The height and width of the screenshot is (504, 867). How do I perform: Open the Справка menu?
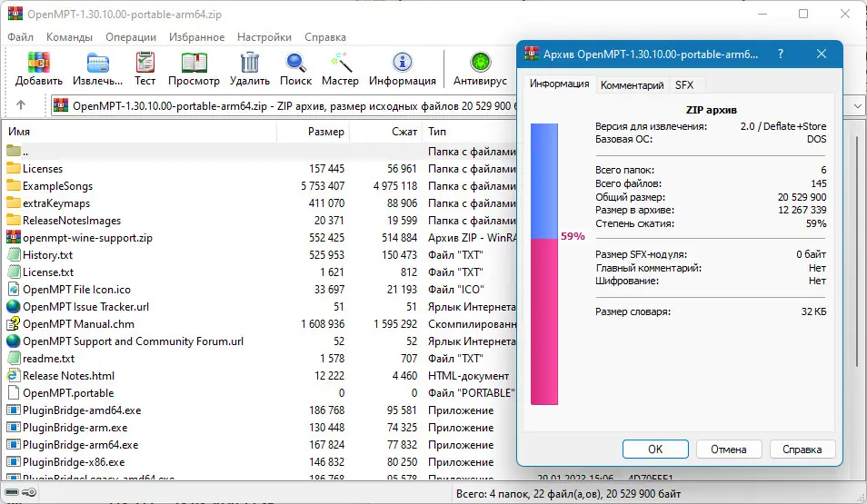click(x=325, y=37)
